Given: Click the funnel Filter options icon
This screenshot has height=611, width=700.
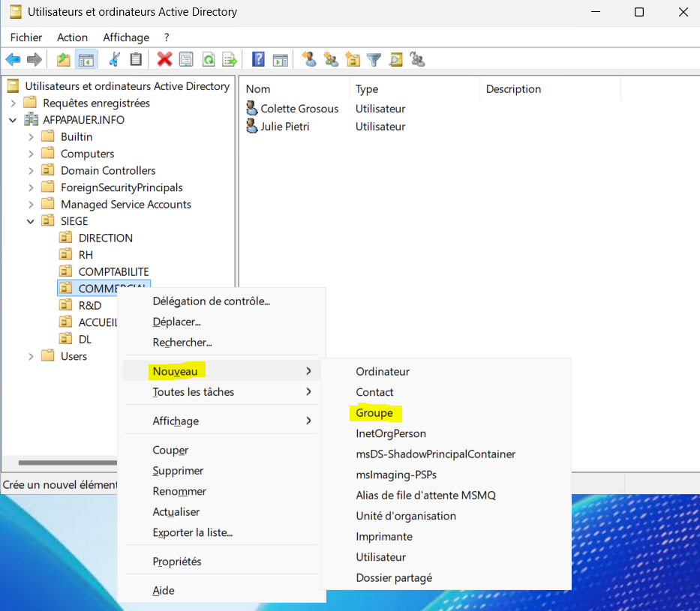Looking at the screenshot, I should pos(374,60).
